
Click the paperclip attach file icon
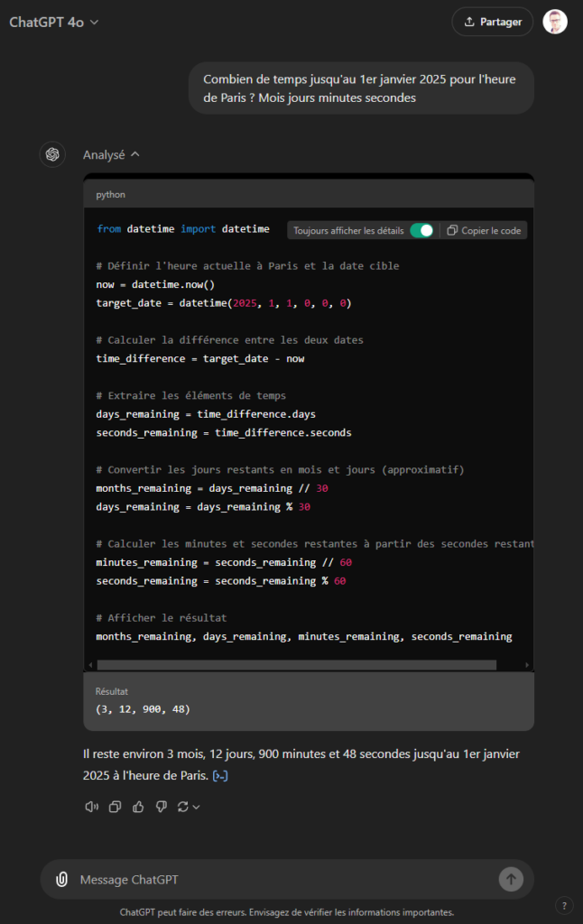pyautogui.click(x=61, y=879)
